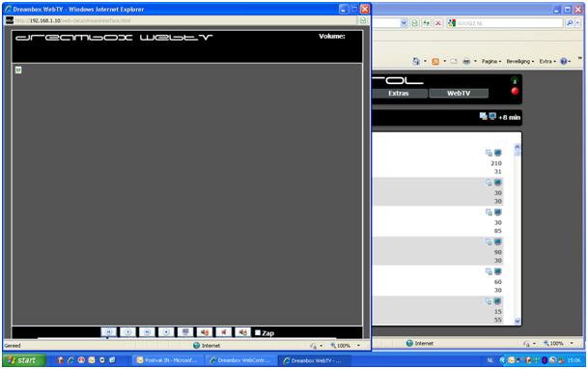Click the fullscreen monitor icon in WebTV controls

(185, 332)
